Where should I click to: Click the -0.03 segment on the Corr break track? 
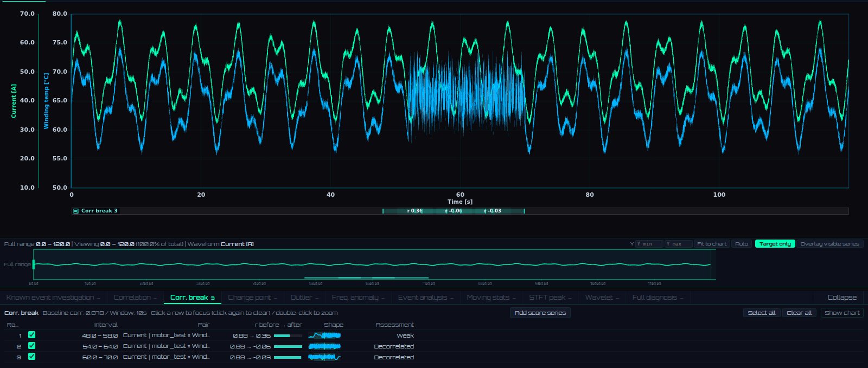(493, 211)
